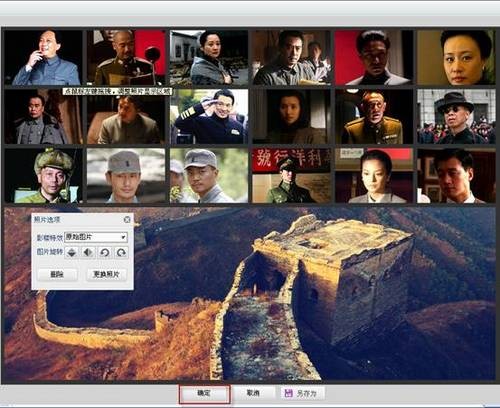Select the officer reading at a microphone
Viewport: 500px width, 408px height.
pos(126,57)
